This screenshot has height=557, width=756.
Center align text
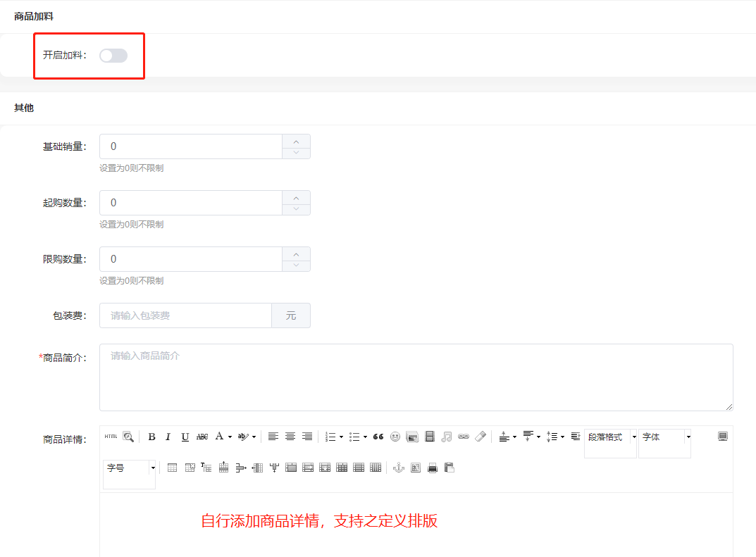tap(290, 437)
